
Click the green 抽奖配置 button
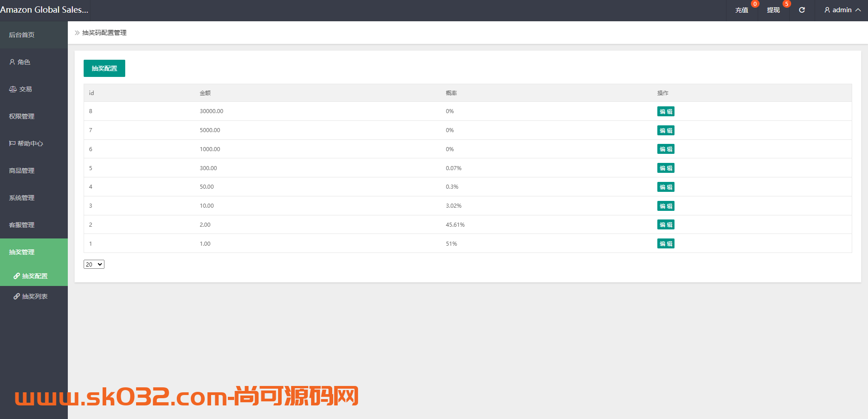104,68
